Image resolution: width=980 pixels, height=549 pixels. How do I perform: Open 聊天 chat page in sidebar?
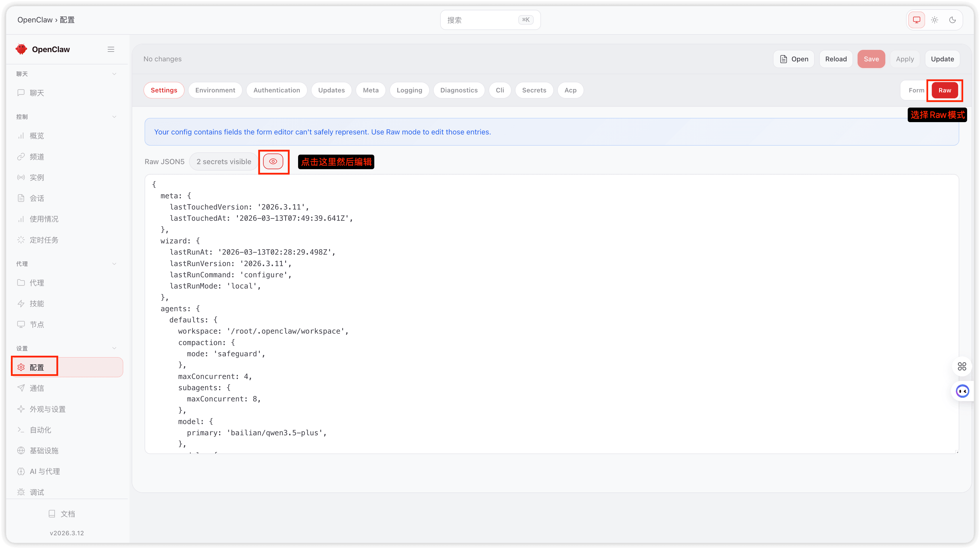pyautogui.click(x=37, y=93)
